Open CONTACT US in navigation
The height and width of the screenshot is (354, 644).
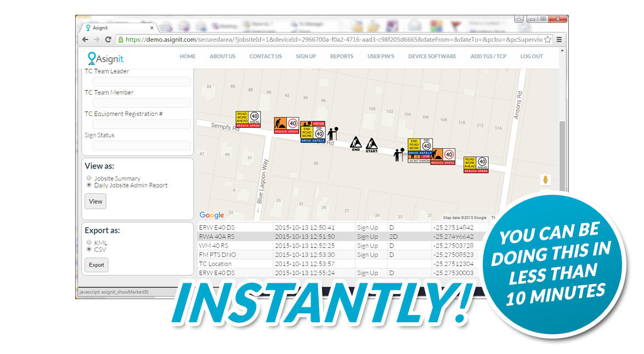[265, 57]
